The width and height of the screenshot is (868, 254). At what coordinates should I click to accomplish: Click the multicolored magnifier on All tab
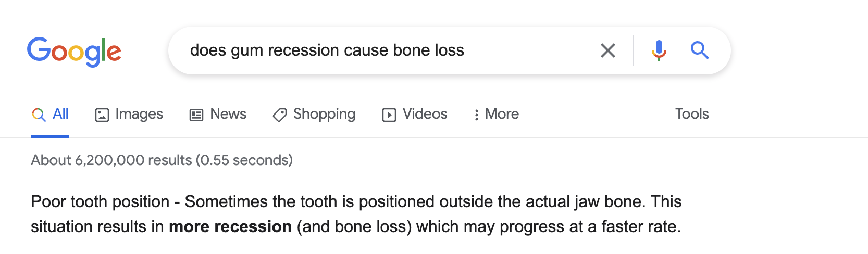pos(39,115)
